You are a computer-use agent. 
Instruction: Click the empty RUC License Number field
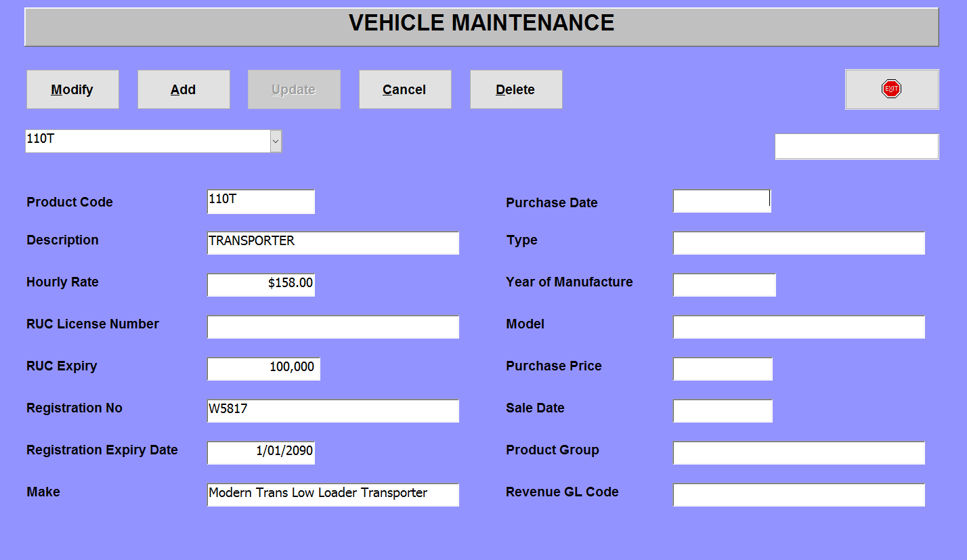click(332, 326)
